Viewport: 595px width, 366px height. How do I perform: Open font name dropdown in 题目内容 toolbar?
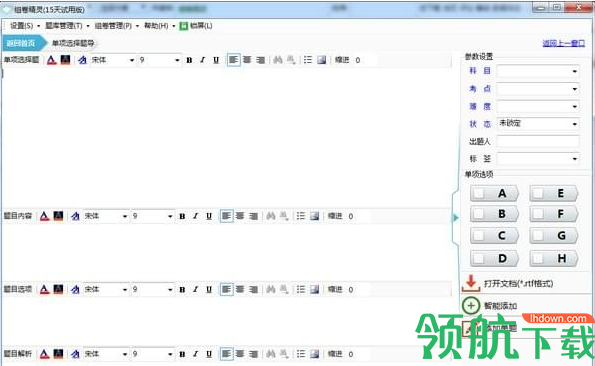pos(125,216)
